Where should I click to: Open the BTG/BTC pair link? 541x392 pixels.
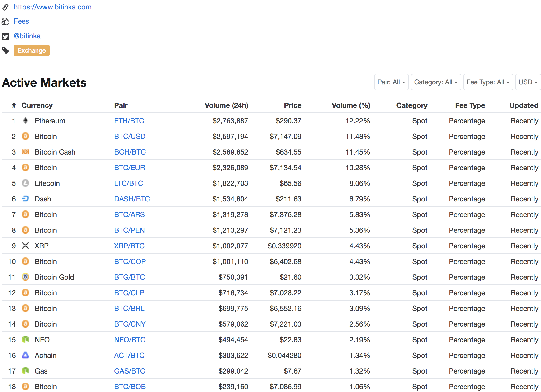point(130,277)
